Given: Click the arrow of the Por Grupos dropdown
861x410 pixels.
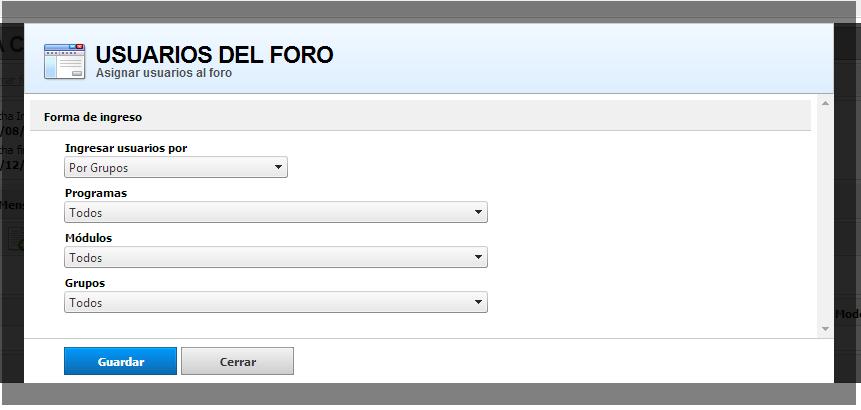Looking at the screenshot, I should [278, 167].
